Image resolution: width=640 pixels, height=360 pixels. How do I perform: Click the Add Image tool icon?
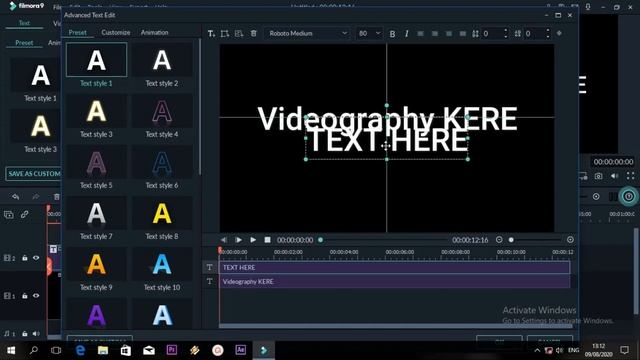pos(239,33)
